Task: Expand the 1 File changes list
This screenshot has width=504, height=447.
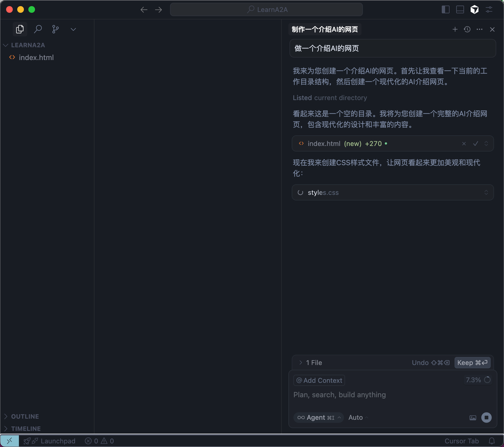Action: 311,363
